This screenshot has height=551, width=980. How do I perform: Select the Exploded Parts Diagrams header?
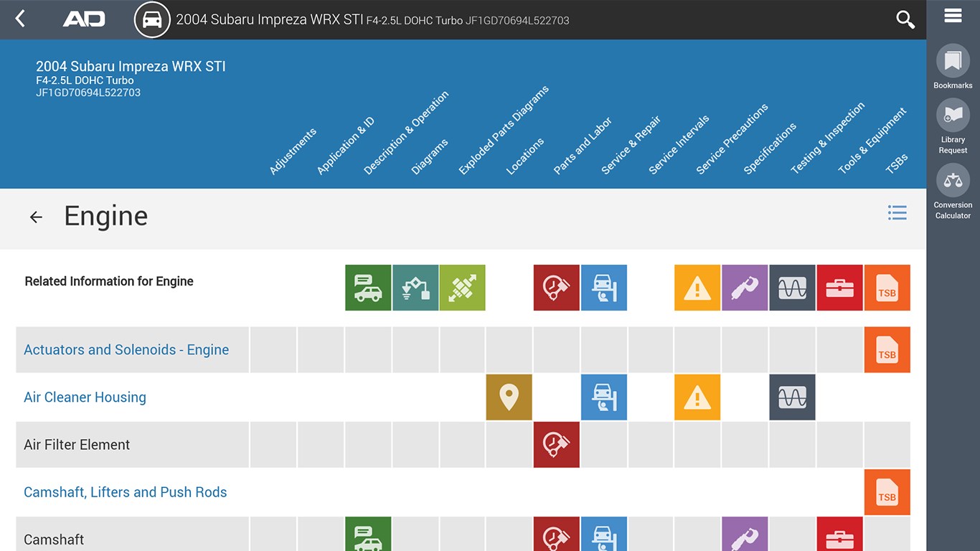[504, 130]
